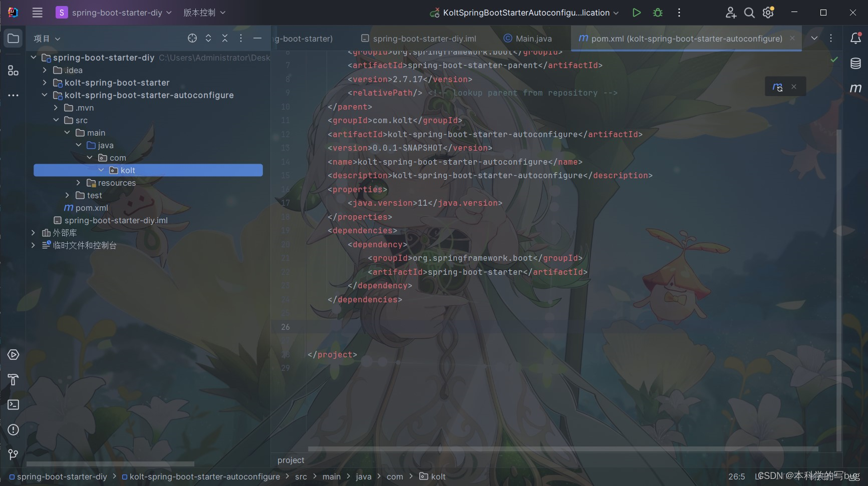Open more run actions menu
Viewport: 868px width, 486px height.
coord(679,13)
